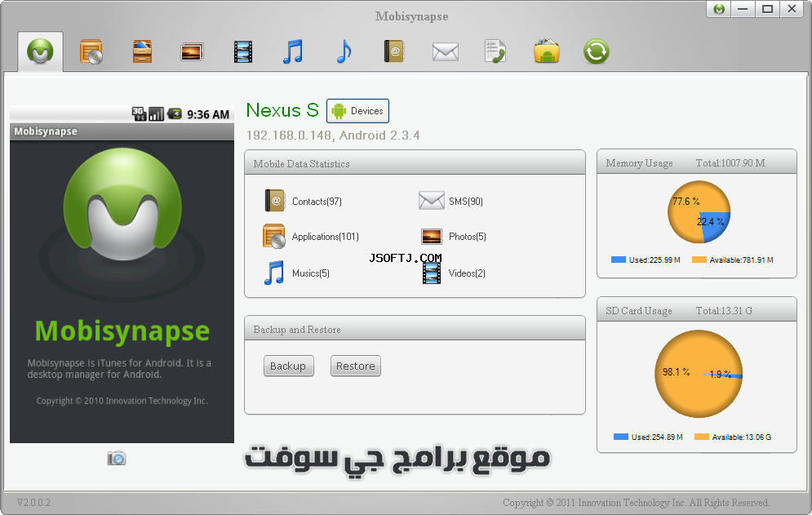This screenshot has width=812, height=515.
Task: Open the Musics(5) link
Action: 311,273
